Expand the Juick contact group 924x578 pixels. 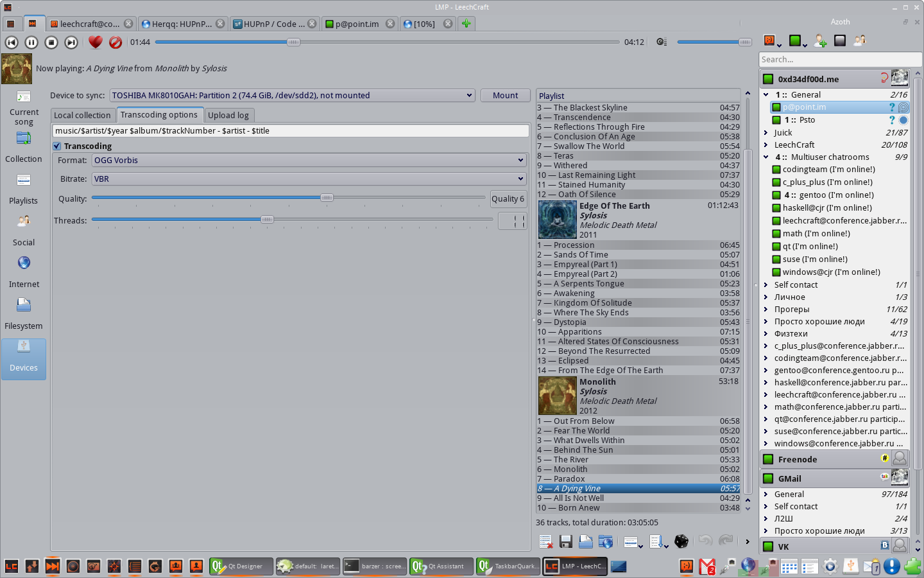(x=766, y=132)
